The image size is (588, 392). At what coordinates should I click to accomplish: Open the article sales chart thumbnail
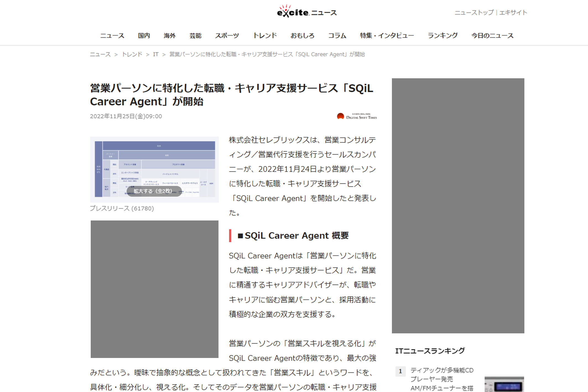click(x=154, y=169)
